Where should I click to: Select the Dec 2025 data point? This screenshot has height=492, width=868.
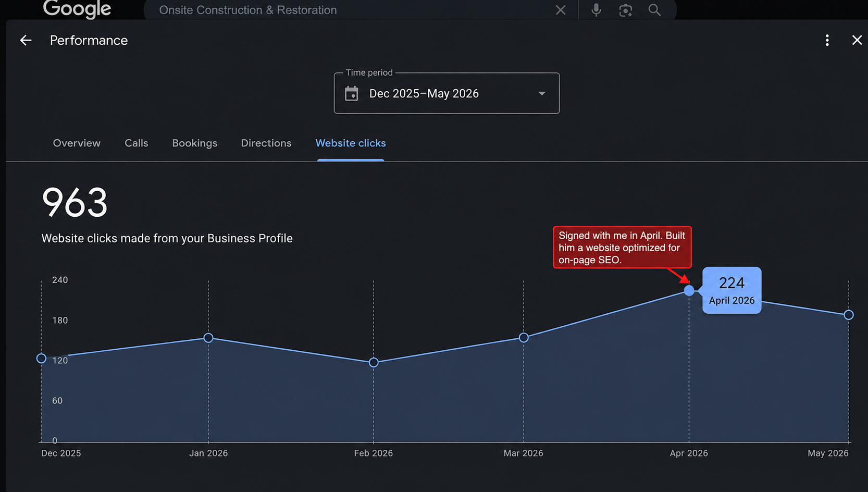click(42, 359)
